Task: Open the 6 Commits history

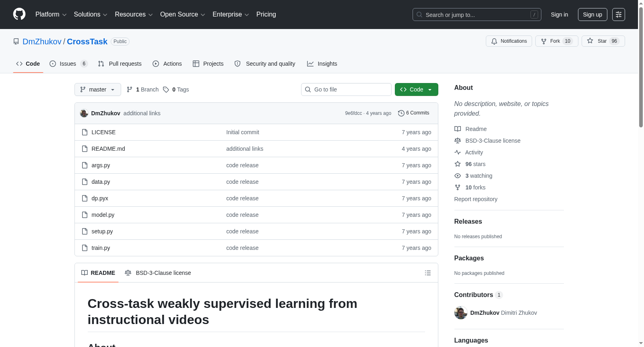Action: 413,113
